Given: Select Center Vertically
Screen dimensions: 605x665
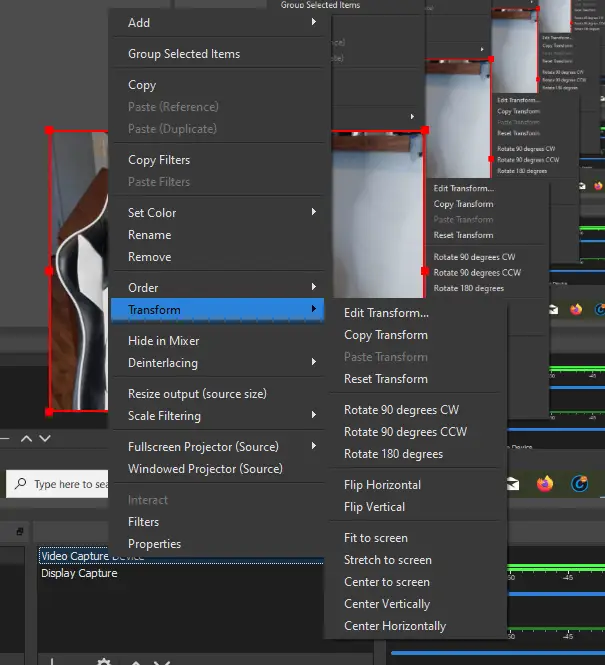Looking at the screenshot, I should (415, 604).
